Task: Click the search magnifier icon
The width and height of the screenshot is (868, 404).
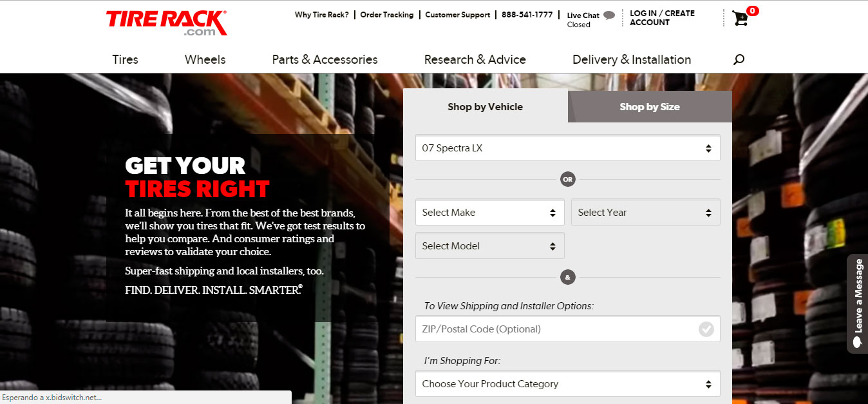Action: click(x=739, y=59)
